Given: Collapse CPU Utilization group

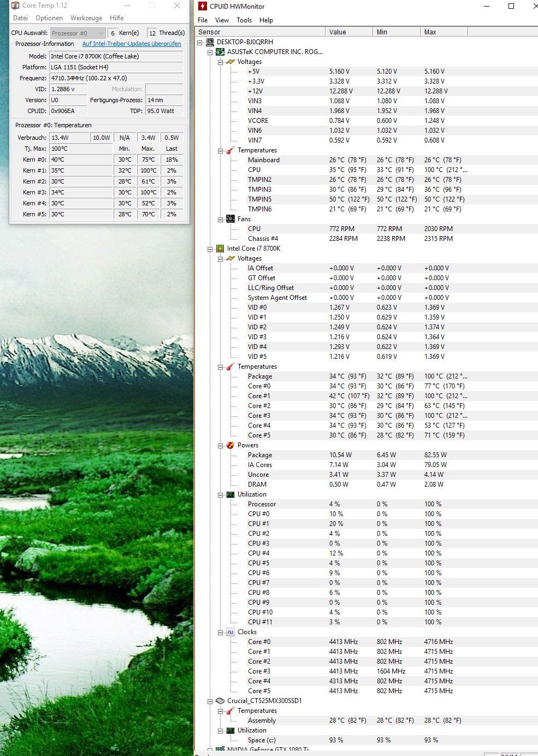Looking at the screenshot, I should 221,494.
